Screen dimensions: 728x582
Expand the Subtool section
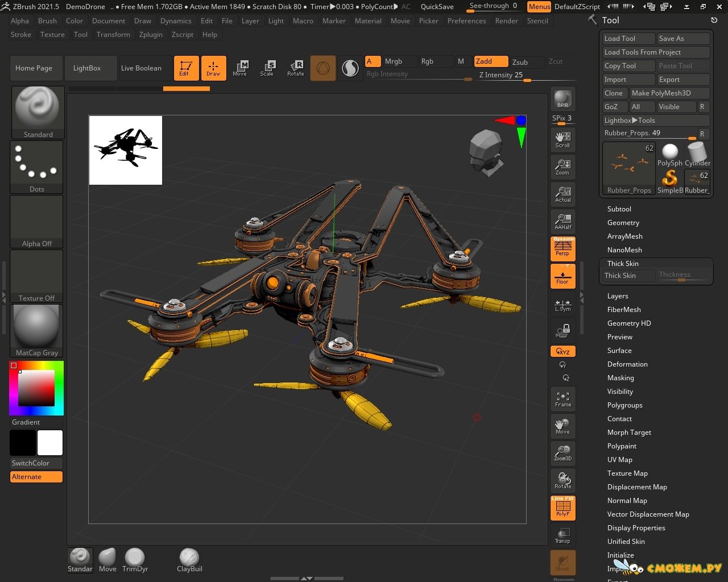(x=619, y=209)
